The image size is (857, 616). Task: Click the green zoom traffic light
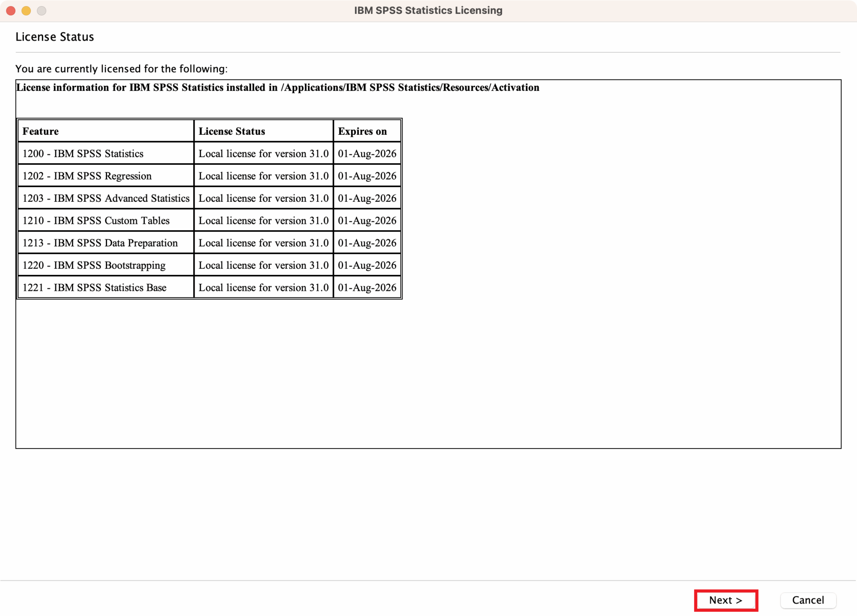41,10
